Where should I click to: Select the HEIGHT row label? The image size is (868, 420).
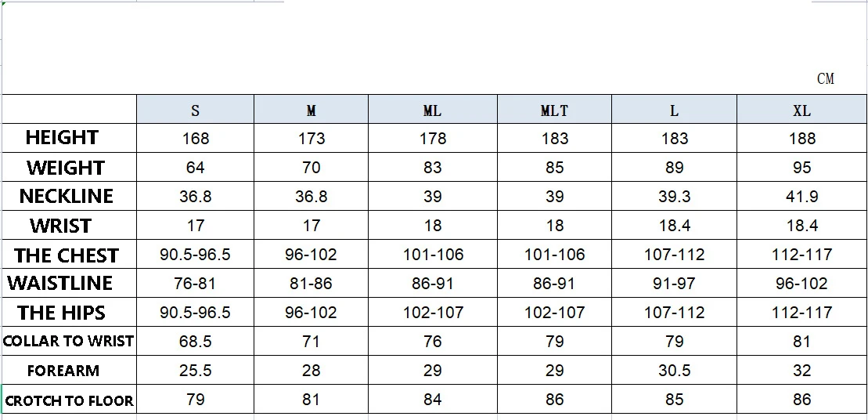[62, 138]
